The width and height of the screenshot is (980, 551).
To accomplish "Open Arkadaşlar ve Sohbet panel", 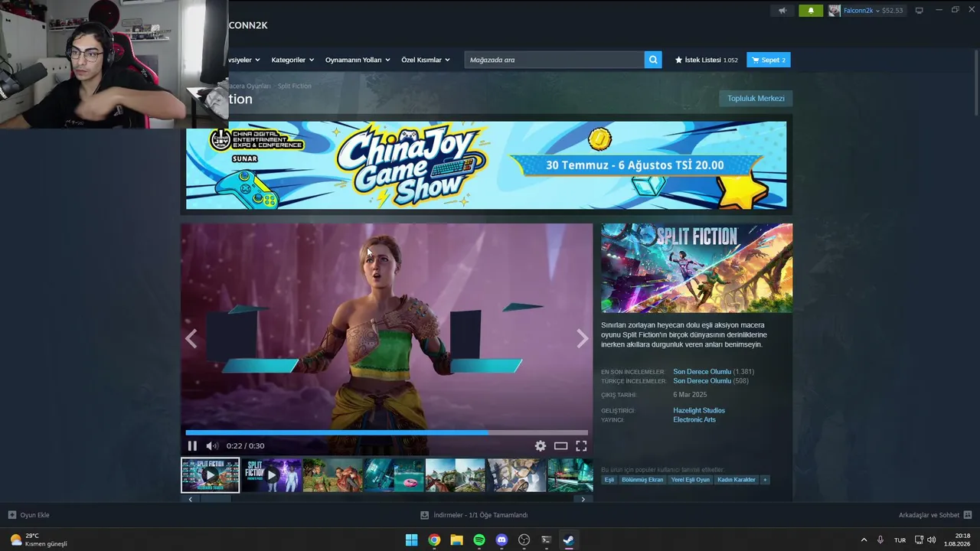I will point(935,515).
